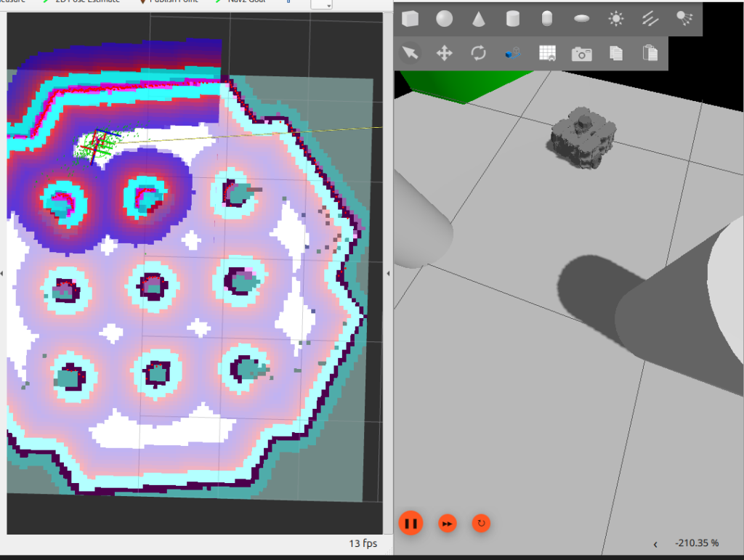Insert a sphere shape into the world
The image size is (744, 560).
(x=445, y=19)
